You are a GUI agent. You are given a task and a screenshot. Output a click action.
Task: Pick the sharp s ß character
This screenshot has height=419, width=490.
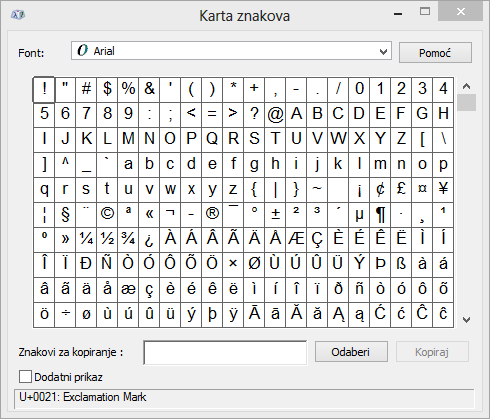pyautogui.click(x=401, y=265)
